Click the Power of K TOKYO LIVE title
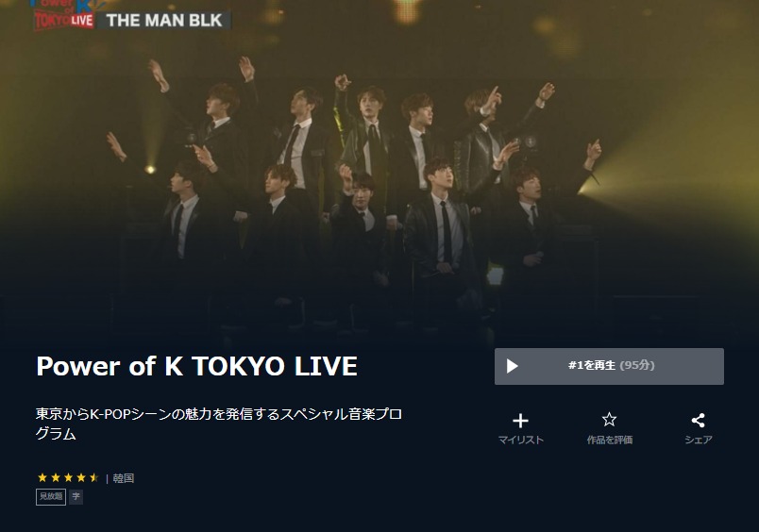Viewport: 759px width, 532px height. click(196, 366)
